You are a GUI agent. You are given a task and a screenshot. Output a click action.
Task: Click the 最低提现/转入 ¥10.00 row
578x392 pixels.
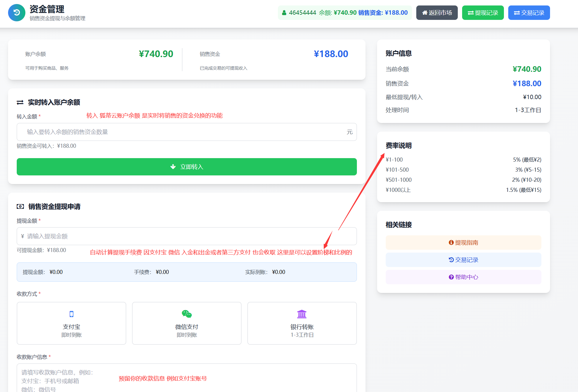click(463, 97)
